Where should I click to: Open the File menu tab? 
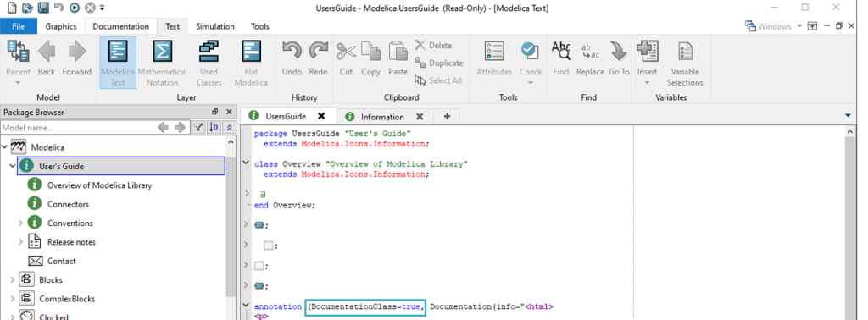(19, 26)
